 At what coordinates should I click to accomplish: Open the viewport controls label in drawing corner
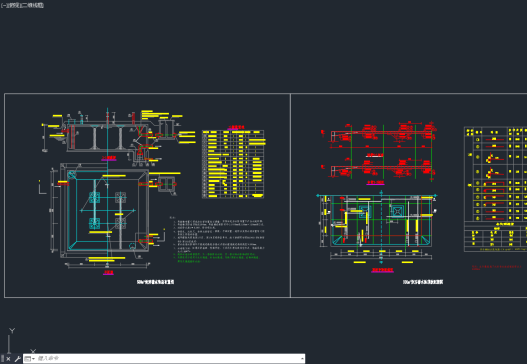pyautogui.click(x=22, y=5)
